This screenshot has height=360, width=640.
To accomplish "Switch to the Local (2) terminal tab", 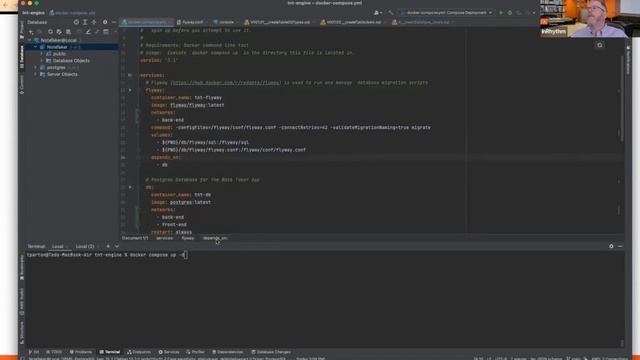I will [x=85, y=246].
